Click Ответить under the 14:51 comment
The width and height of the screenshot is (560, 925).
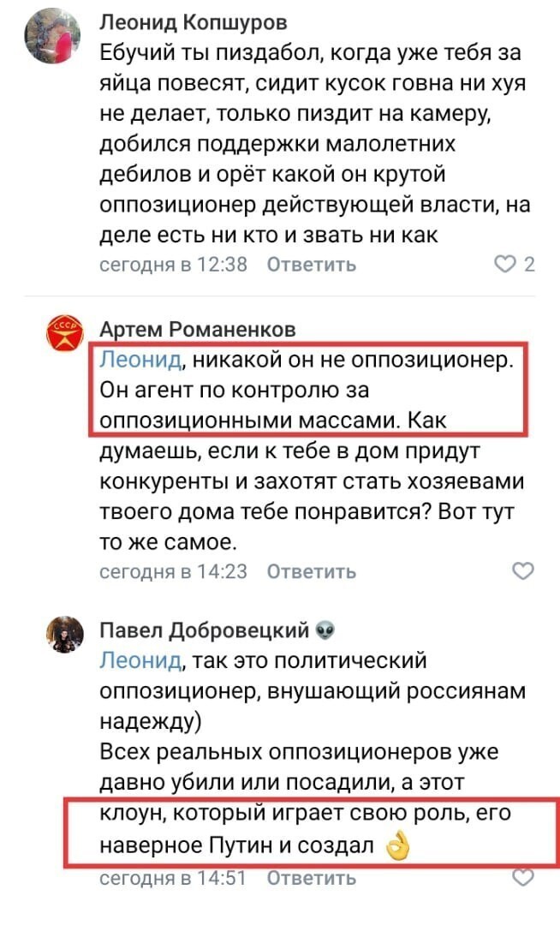coord(311,878)
